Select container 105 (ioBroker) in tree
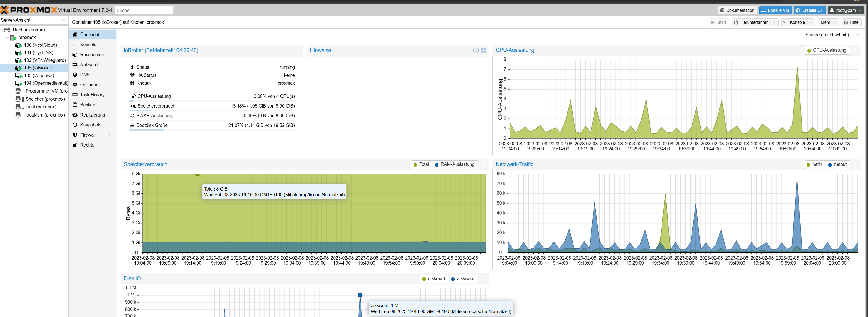This screenshot has width=868, height=317. tap(38, 68)
